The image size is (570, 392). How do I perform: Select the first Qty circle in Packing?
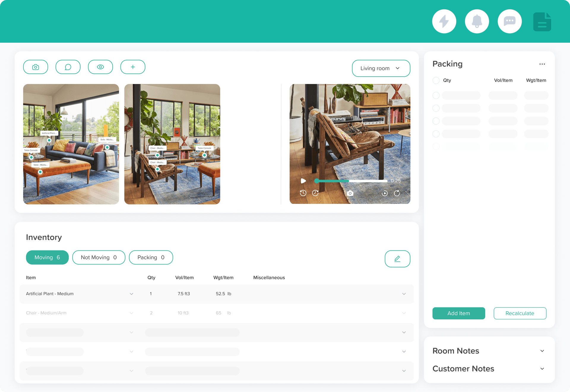point(436,95)
